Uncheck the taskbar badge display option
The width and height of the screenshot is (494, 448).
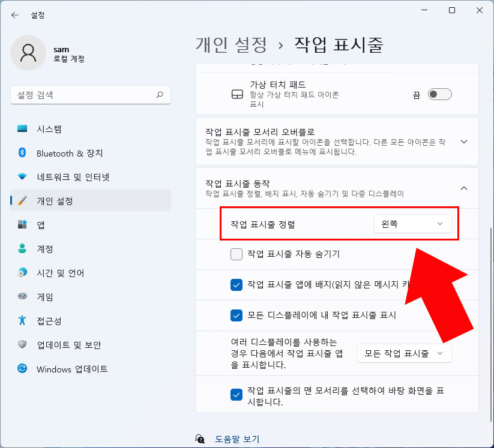coord(236,285)
